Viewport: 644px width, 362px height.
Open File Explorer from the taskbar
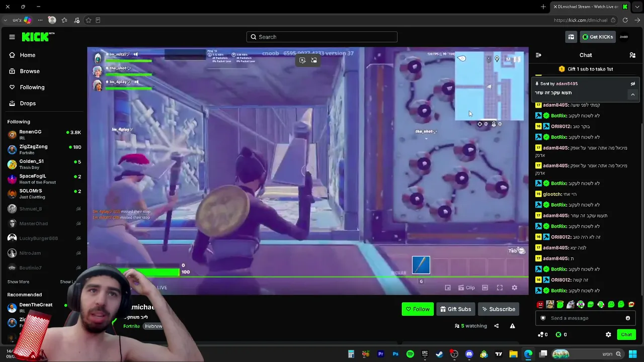click(513, 354)
